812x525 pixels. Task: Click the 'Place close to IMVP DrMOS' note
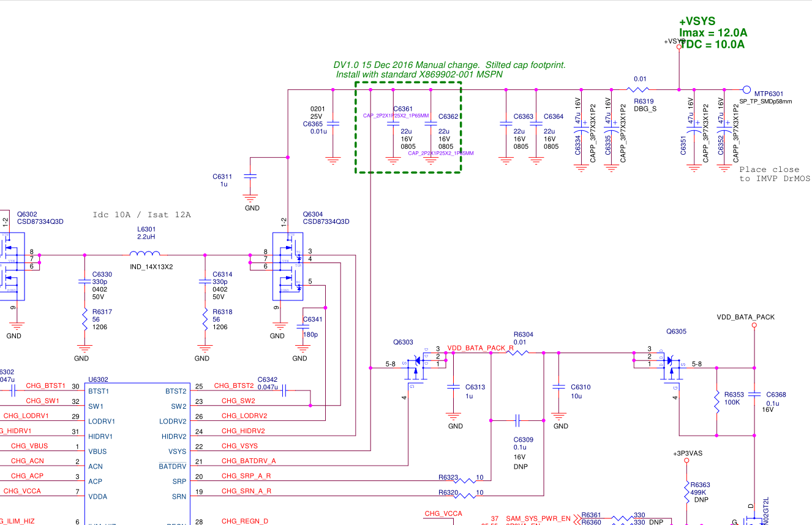click(x=774, y=174)
